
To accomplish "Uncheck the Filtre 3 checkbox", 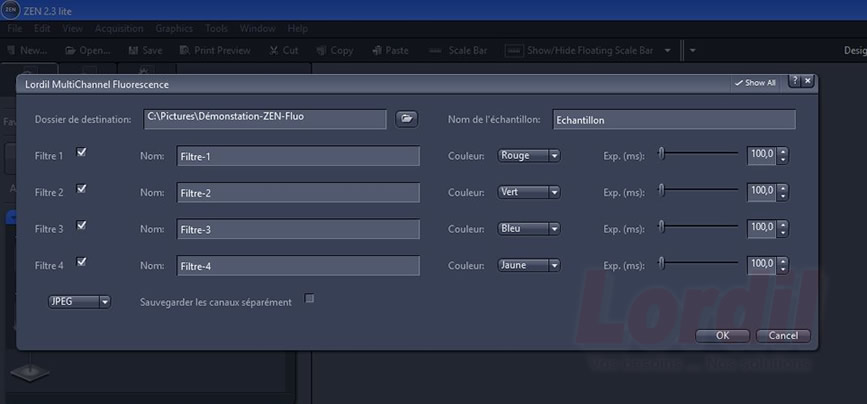I will click(x=81, y=225).
